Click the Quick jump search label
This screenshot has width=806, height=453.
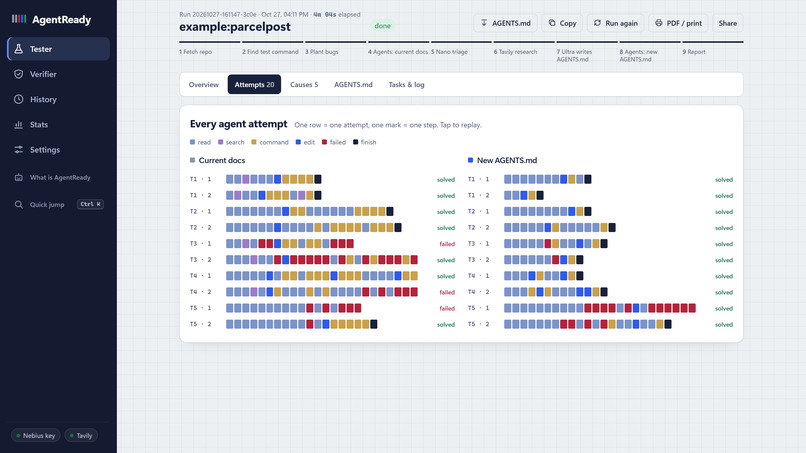[47, 204]
